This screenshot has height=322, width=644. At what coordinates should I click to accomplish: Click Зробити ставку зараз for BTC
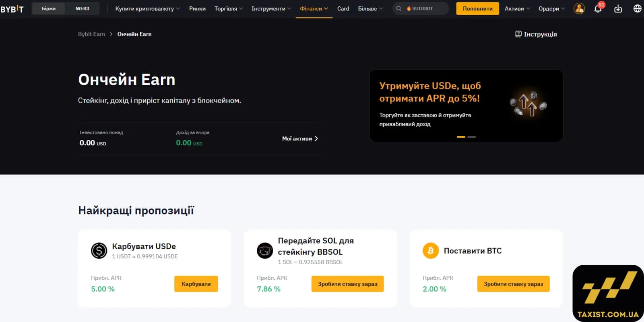(513, 284)
